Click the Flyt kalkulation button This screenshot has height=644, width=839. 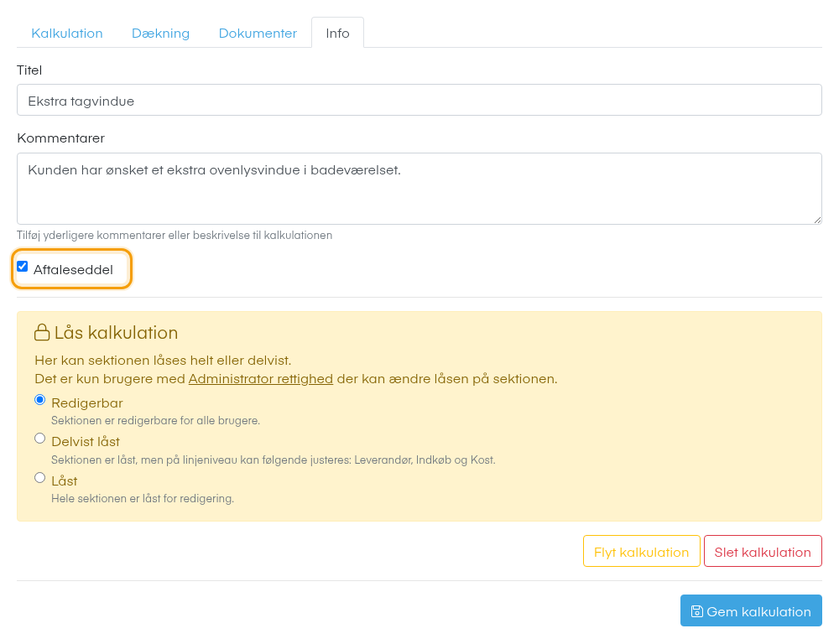(x=642, y=551)
